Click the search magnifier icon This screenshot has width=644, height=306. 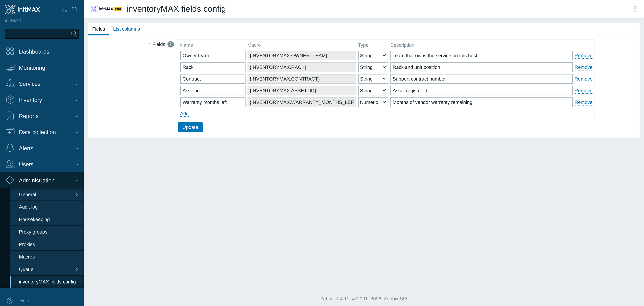coord(74,33)
